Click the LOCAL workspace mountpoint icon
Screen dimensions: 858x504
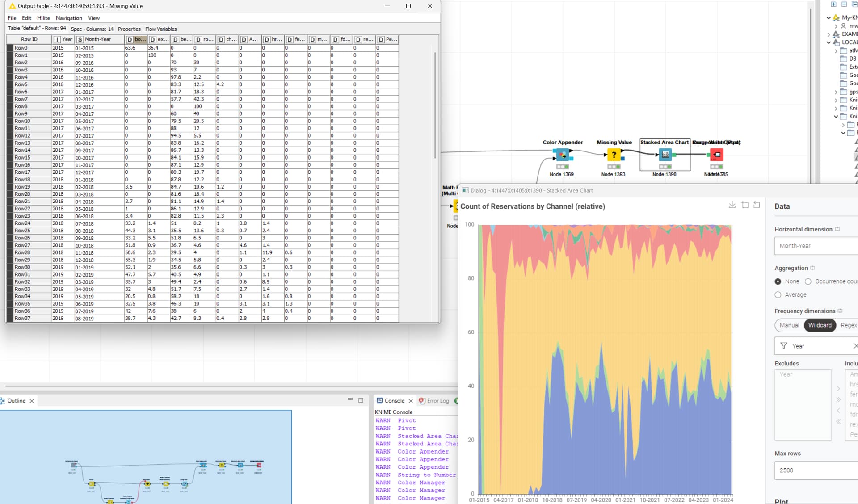pyautogui.click(x=836, y=42)
